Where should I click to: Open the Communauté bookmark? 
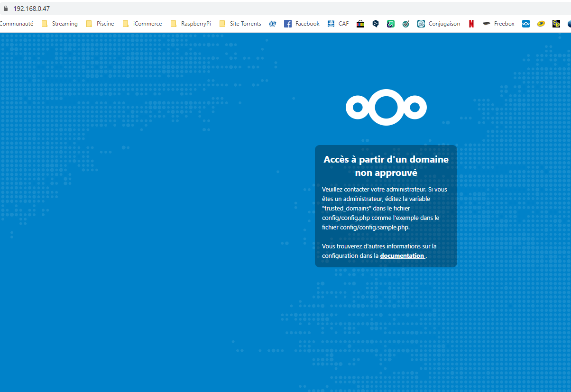[17, 24]
